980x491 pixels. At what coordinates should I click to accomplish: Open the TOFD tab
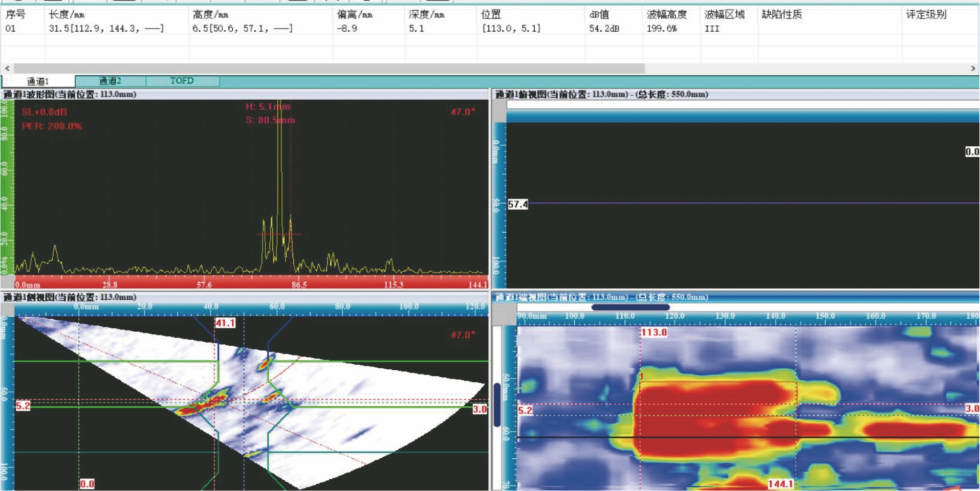point(182,81)
